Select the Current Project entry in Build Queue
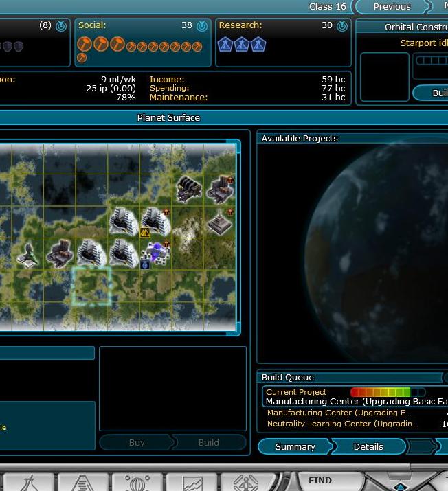The image size is (448, 491). (355, 396)
